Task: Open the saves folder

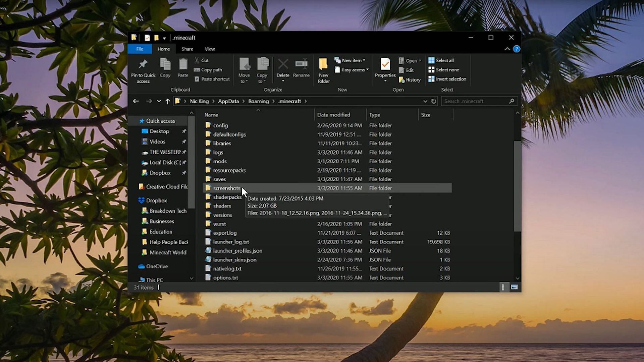Action: pos(220,179)
